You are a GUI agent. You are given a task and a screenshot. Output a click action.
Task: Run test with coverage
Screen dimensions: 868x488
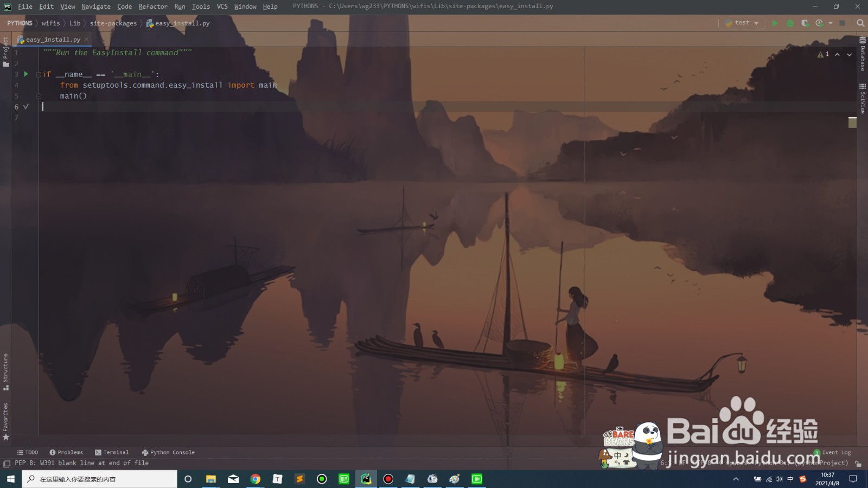805,23
